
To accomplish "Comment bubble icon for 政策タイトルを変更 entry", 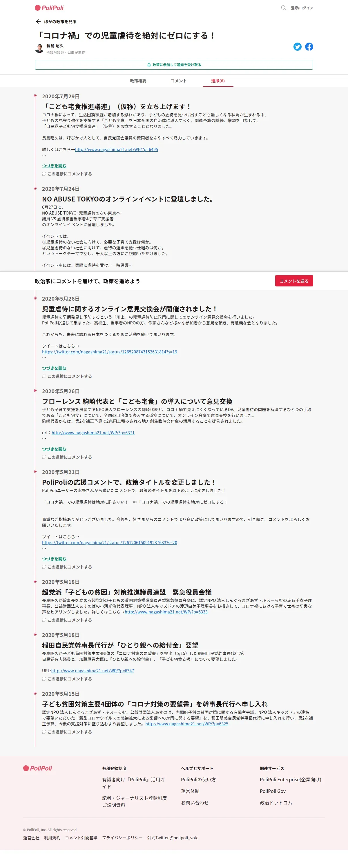I will point(44,567).
